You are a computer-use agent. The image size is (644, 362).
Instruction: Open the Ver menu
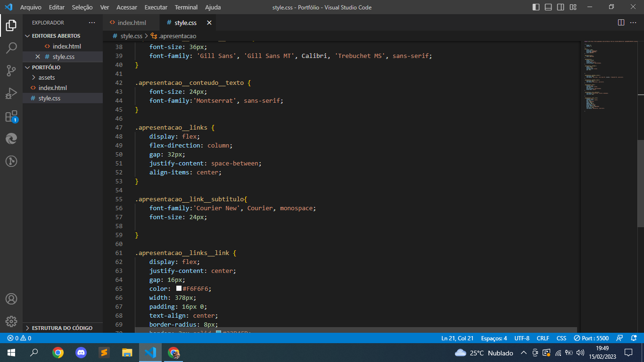click(105, 7)
